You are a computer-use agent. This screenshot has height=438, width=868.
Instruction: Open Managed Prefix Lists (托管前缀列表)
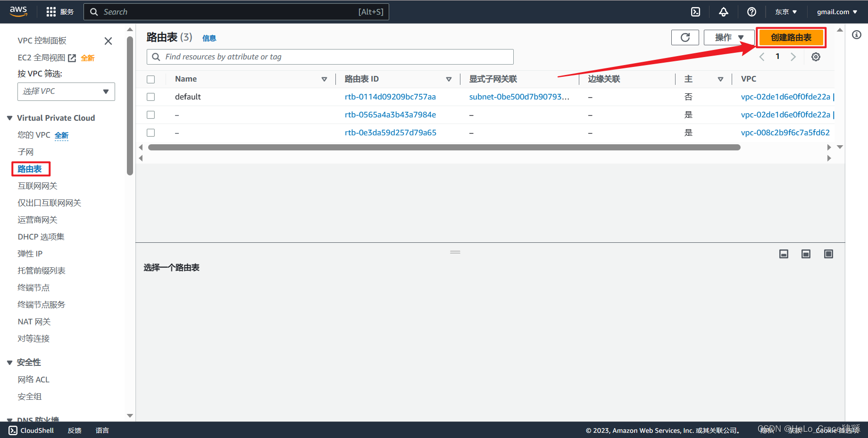(x=42, y=271)
